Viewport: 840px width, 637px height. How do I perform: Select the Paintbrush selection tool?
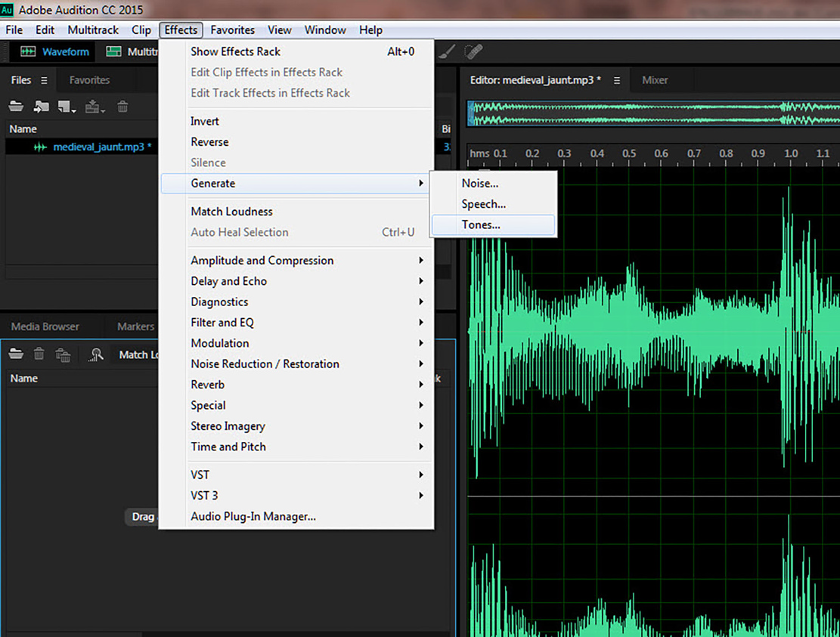coord(448,51)
